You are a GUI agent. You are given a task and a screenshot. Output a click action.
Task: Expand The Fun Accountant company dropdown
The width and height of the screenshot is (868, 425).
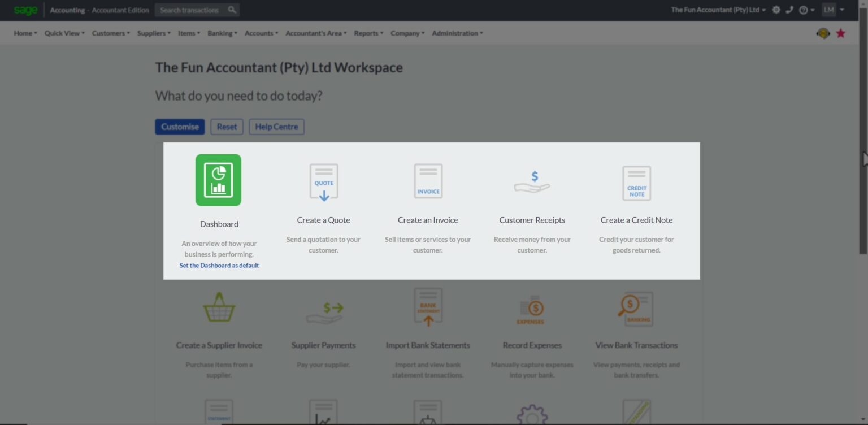[717, 10]
